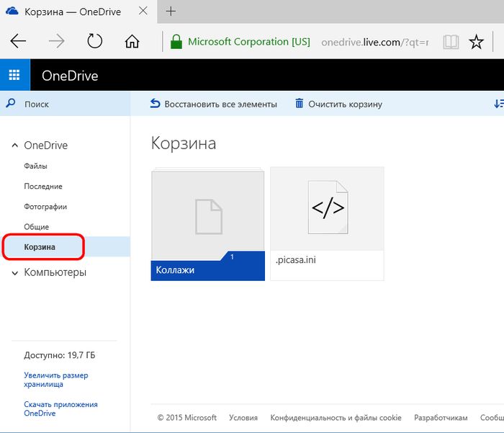This screenshot has width=504, height=433.
Task: Select Фотографии in the sidebar
Action: point(45,207)
